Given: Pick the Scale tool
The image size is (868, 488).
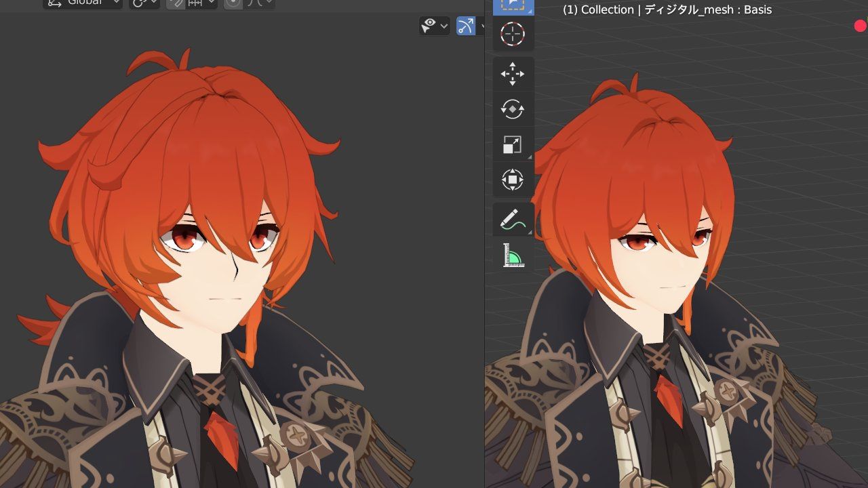Looking at the screenshot, I should click(513, 144).
